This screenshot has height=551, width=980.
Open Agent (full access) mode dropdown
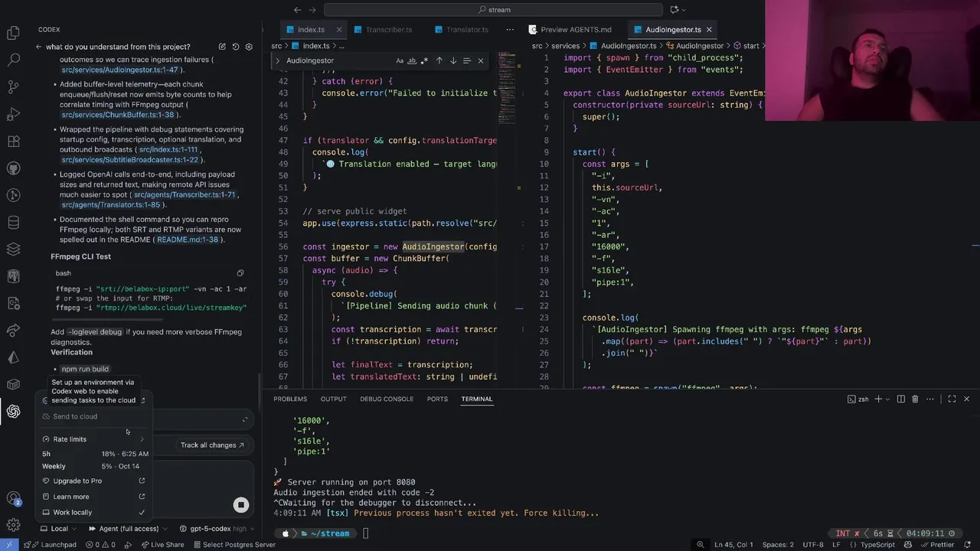127,528
